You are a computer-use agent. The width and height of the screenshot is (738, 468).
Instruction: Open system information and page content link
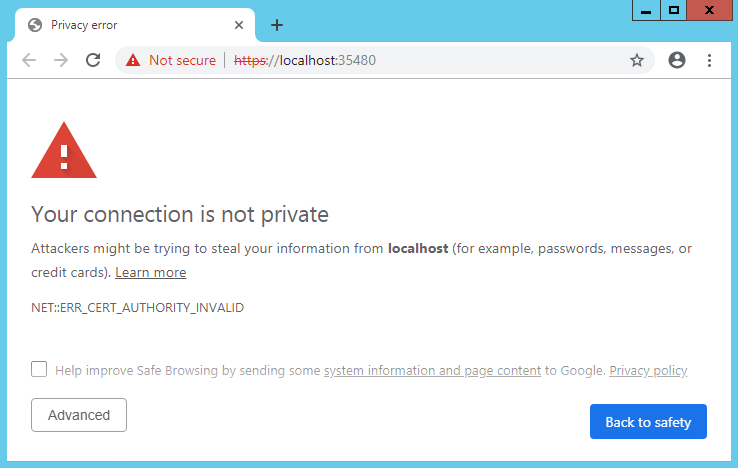tap(433, 371)
